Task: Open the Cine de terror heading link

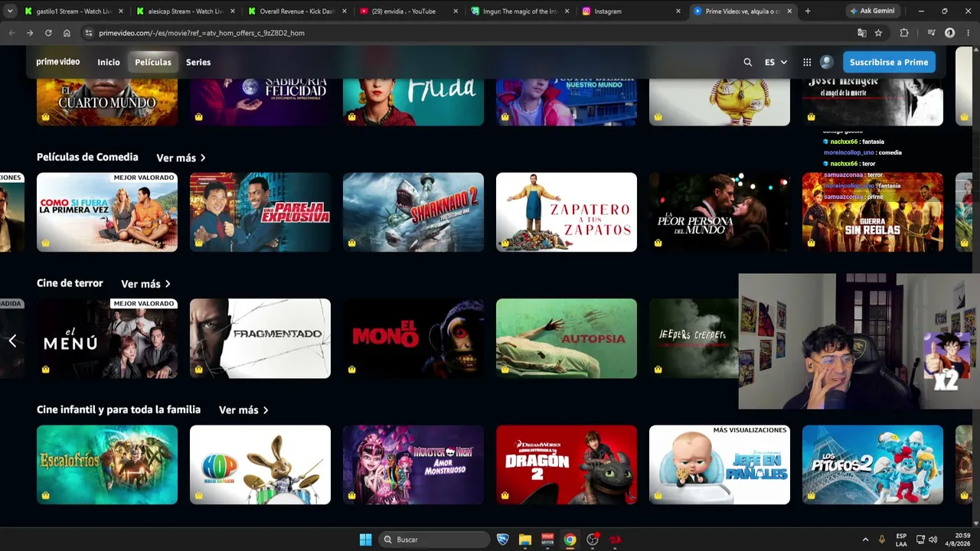Action: [70, 283]
